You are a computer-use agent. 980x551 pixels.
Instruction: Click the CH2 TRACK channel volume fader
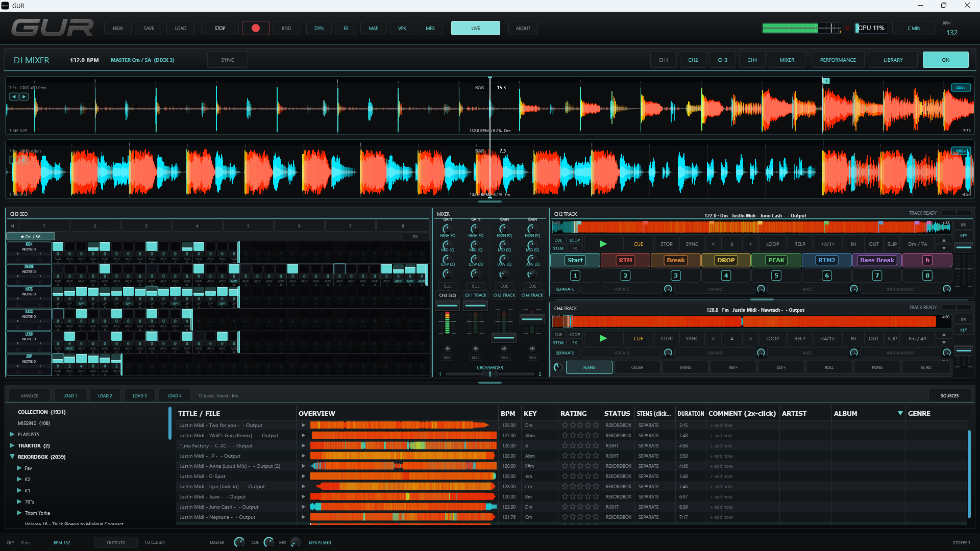[x=504, y=337]
